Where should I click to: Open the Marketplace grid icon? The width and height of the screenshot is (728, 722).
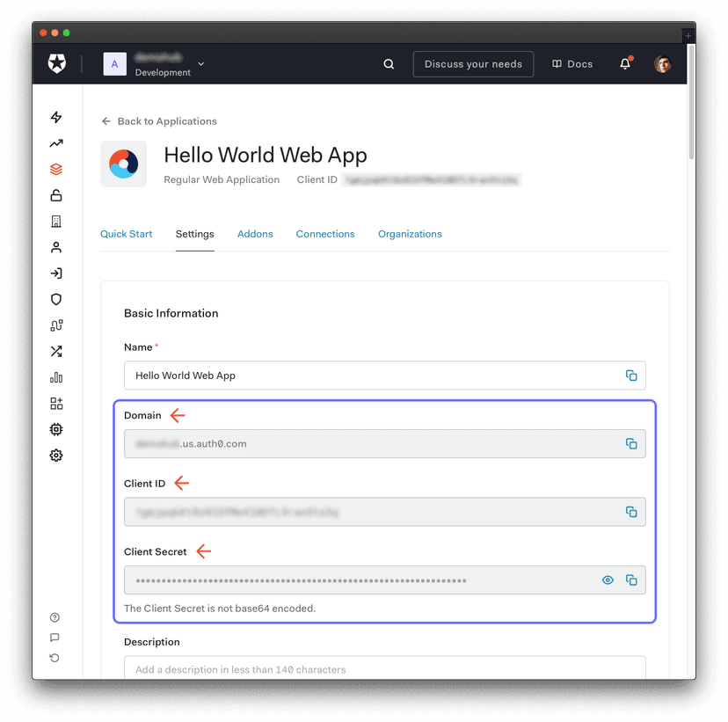click(55, 403)
